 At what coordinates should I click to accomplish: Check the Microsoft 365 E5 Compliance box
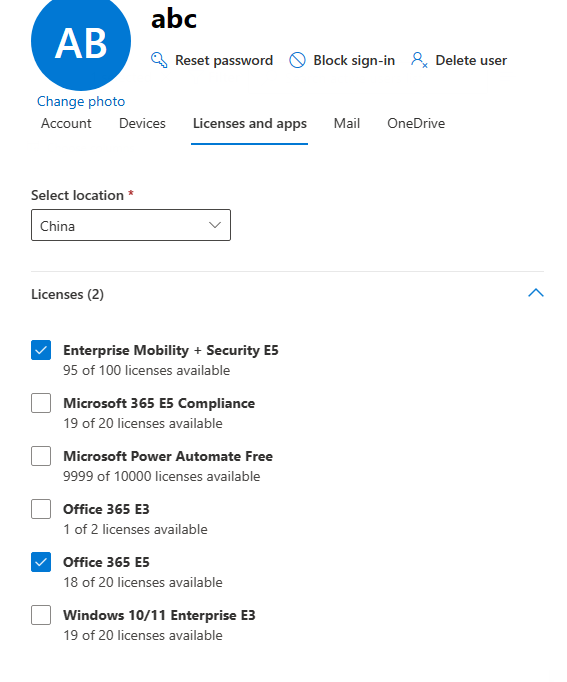(41, 403)
